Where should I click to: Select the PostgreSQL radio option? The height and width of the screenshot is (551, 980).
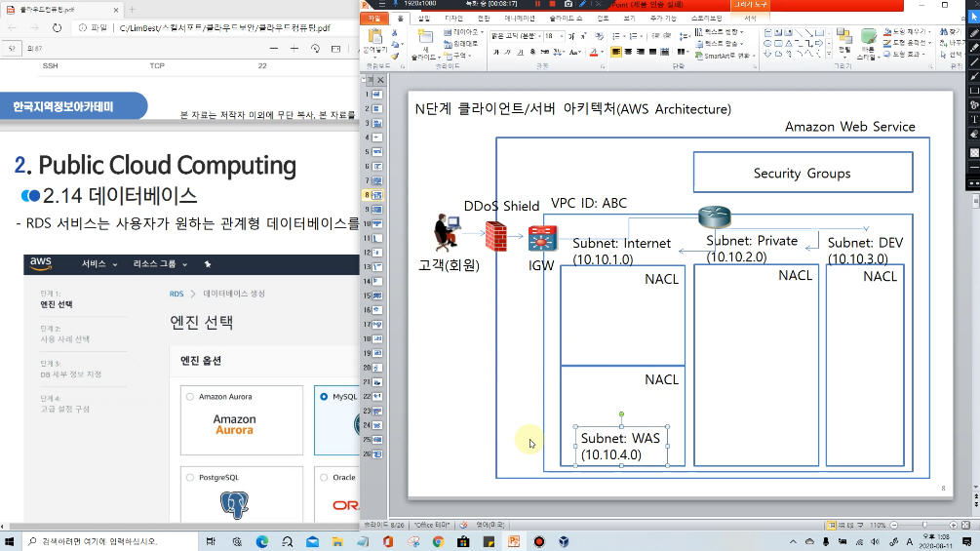tap(190, 477)
